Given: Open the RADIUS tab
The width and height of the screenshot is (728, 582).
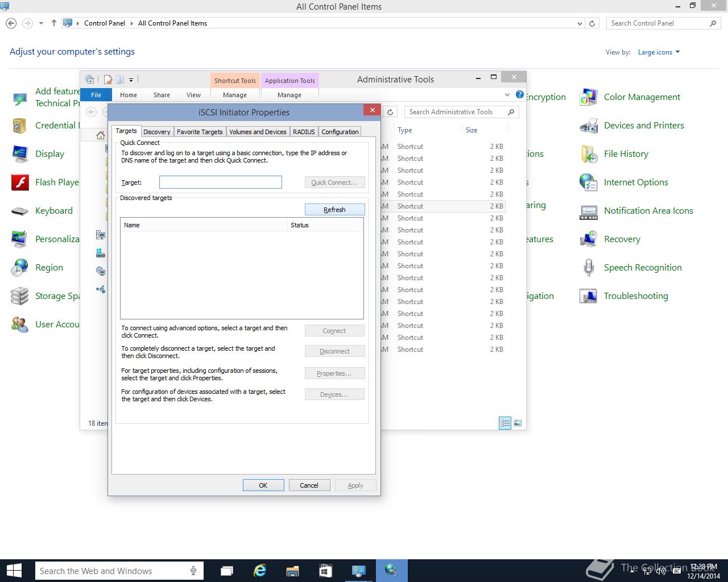Looking at the screenshot, I should pyautogui.click(x=304, y=132).
